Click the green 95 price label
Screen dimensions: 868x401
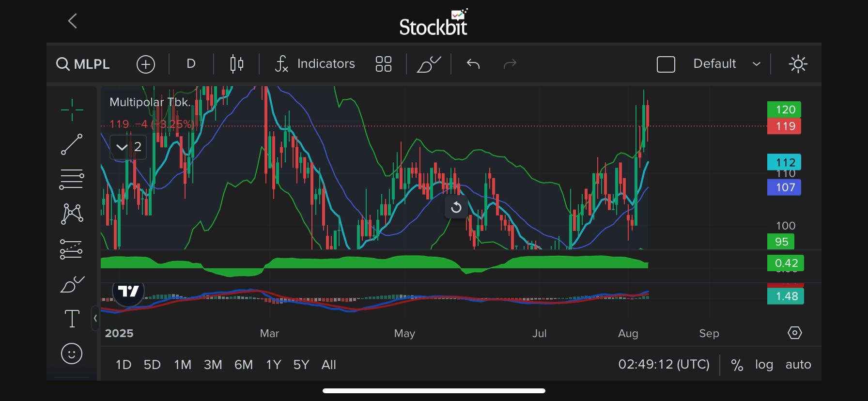781,242
